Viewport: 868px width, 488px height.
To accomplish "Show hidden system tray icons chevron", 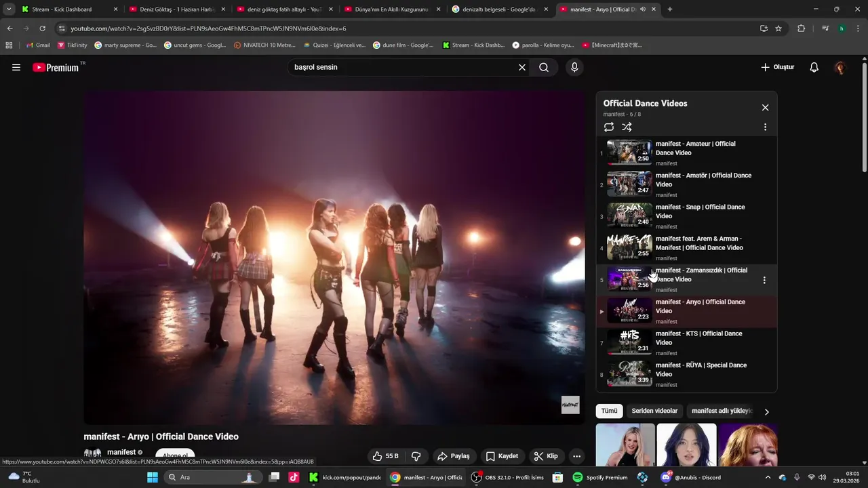I will 768,477.
